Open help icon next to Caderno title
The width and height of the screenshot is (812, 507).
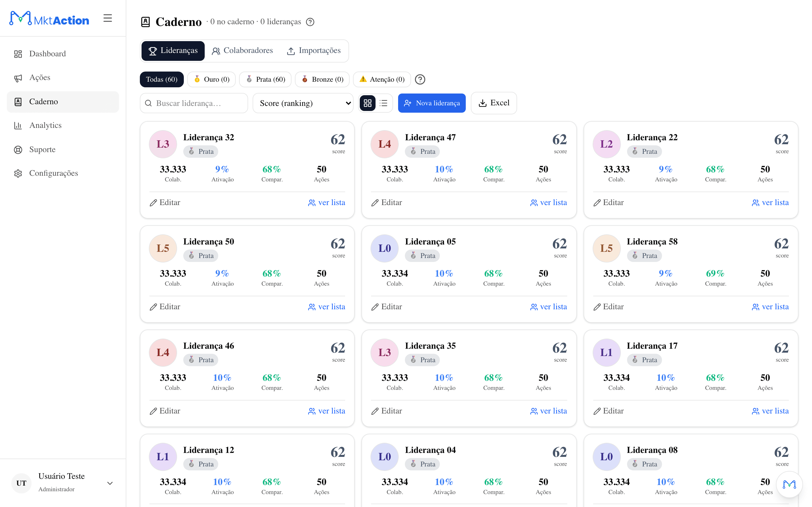[x=310, y=22]
